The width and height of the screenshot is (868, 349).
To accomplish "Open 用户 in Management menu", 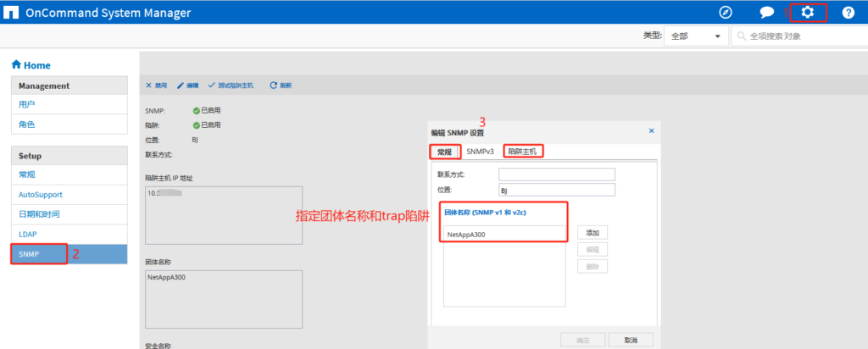I will 70,104.
